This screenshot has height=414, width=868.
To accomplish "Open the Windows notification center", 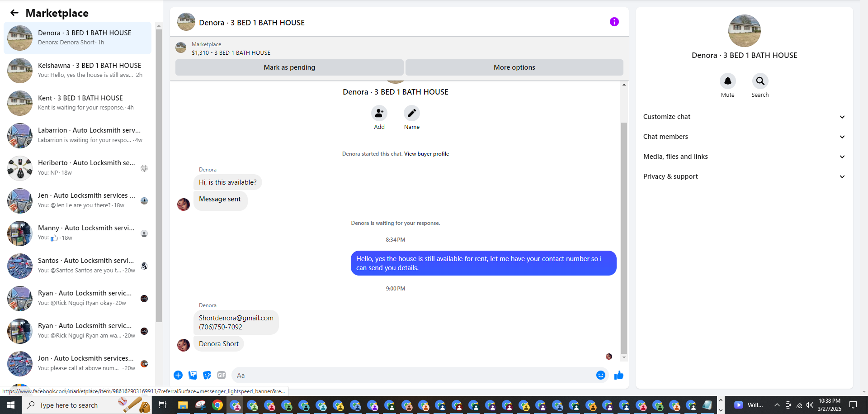I will 853,405.
